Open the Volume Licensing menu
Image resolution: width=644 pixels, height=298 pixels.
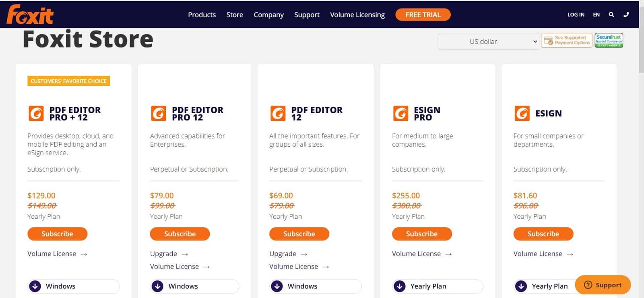(357, 14)
